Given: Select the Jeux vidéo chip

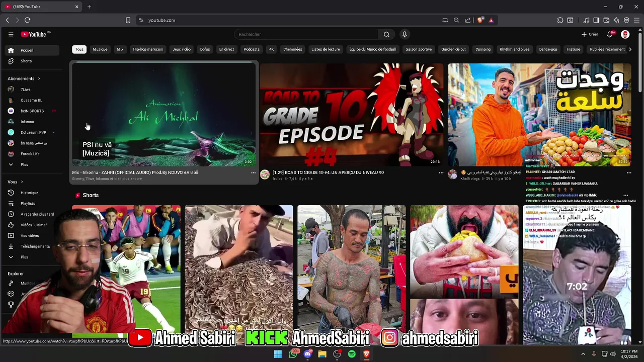Looking at the screenshot, I should (182, 49).
